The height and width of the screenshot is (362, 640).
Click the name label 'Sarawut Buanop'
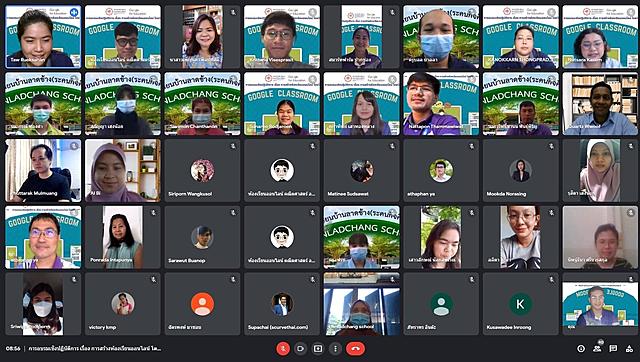[187, 260]
